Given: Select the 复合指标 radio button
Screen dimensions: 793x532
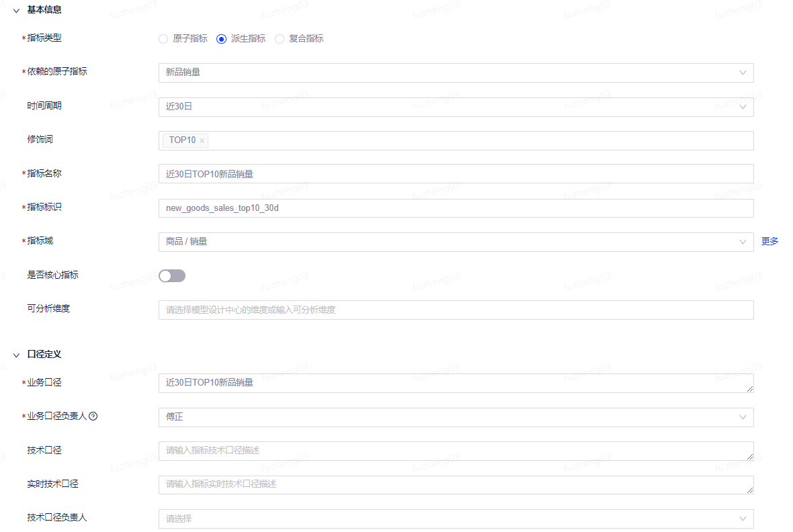Looking at the screenshot, I should coord(279,39).
